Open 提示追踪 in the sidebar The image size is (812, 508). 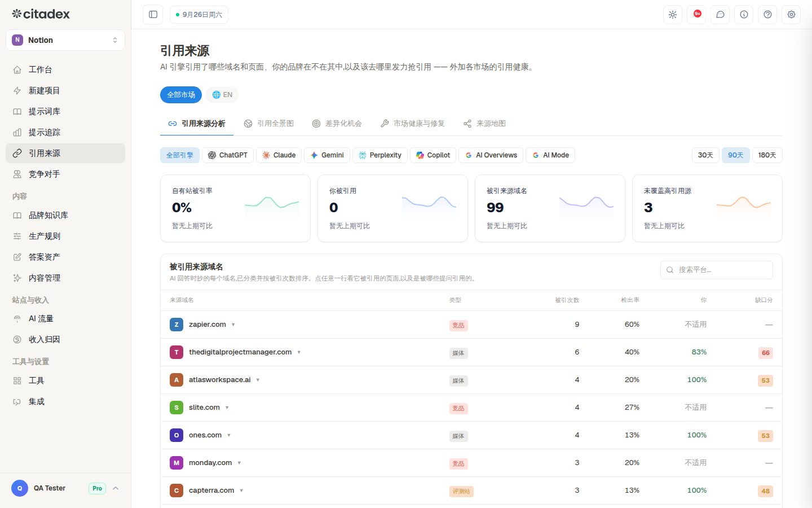(65, 133)
